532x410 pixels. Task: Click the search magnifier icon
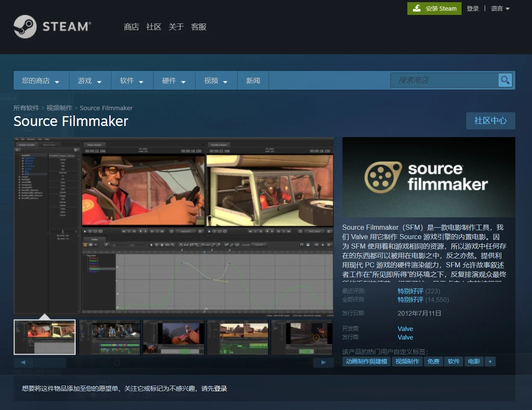tap(506, 80)
